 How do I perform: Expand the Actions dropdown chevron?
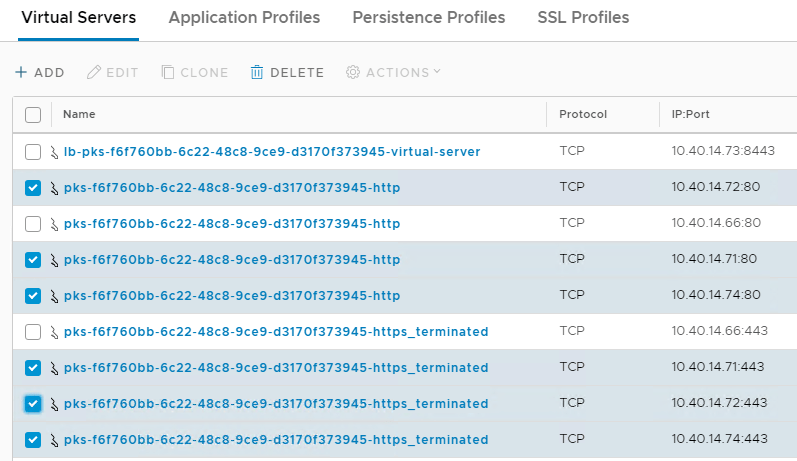tap(436, 72)
